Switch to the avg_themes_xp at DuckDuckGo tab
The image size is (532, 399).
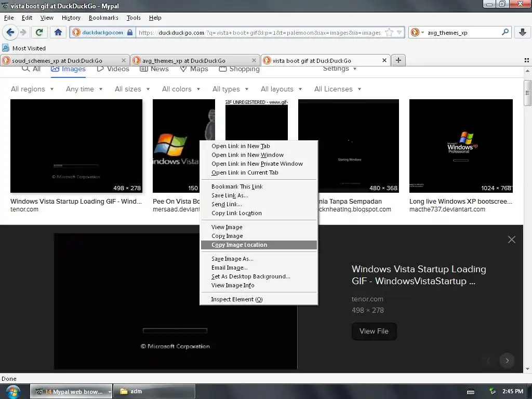[x=195, y=60]
